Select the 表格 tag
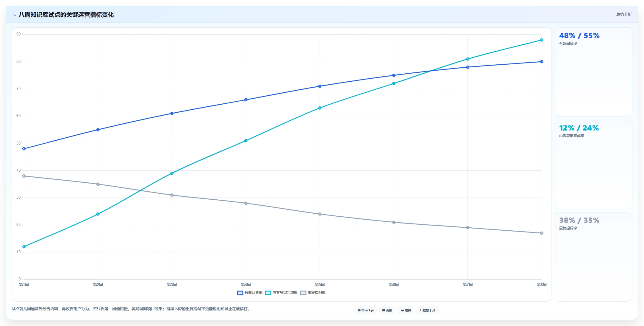Screen dimensions: 644x326 point(387,310)
